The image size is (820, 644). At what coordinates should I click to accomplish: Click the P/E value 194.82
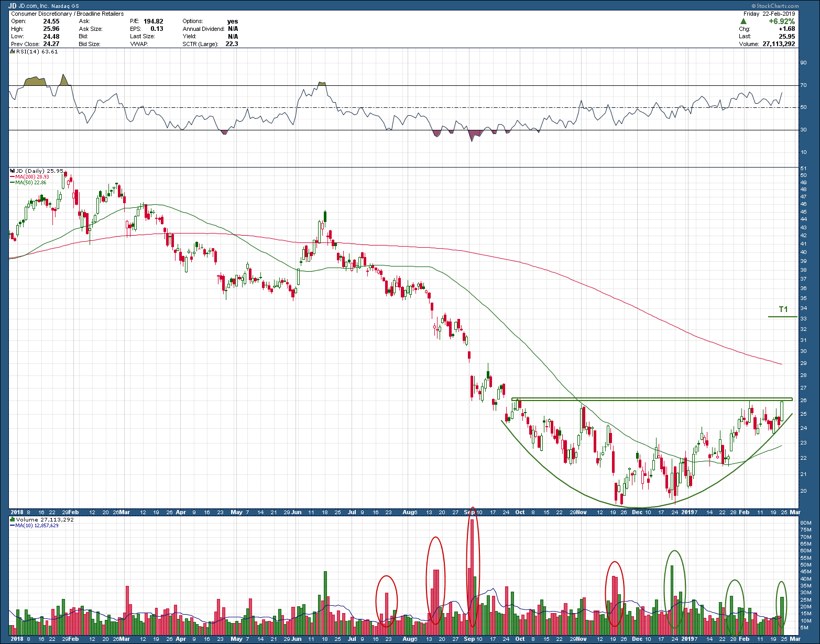pos(154,21)
